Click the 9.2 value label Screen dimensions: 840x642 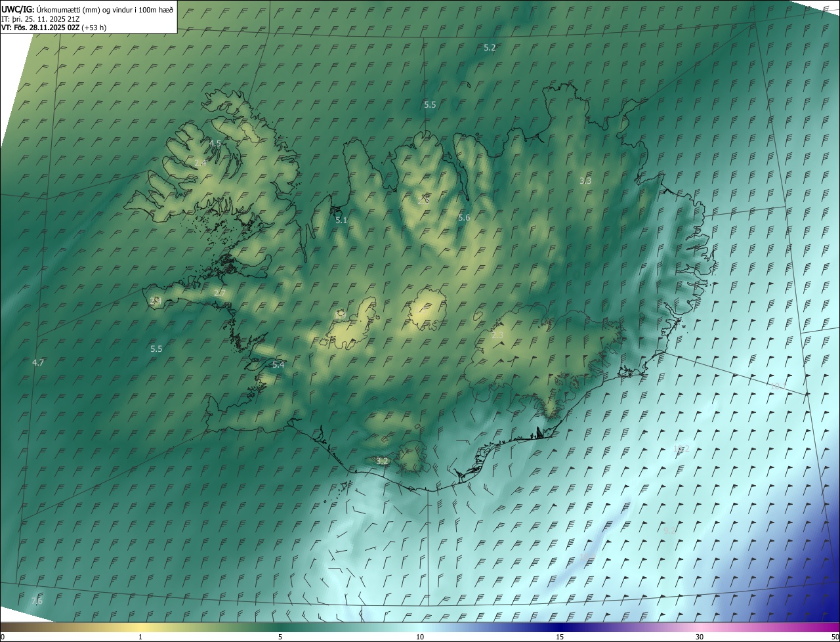click(x=669, y=530)
